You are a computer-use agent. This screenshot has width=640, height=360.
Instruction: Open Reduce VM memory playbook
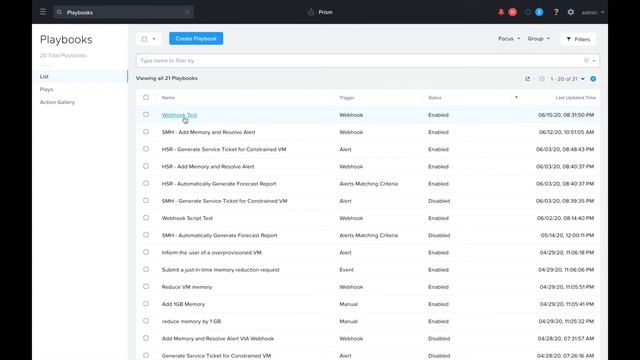click(x=187, y=287)
